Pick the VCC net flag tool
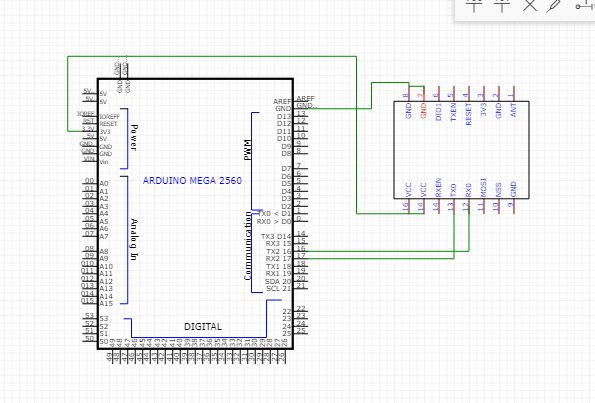The width and height of the screenshot is (595, 403). [474, 5]
